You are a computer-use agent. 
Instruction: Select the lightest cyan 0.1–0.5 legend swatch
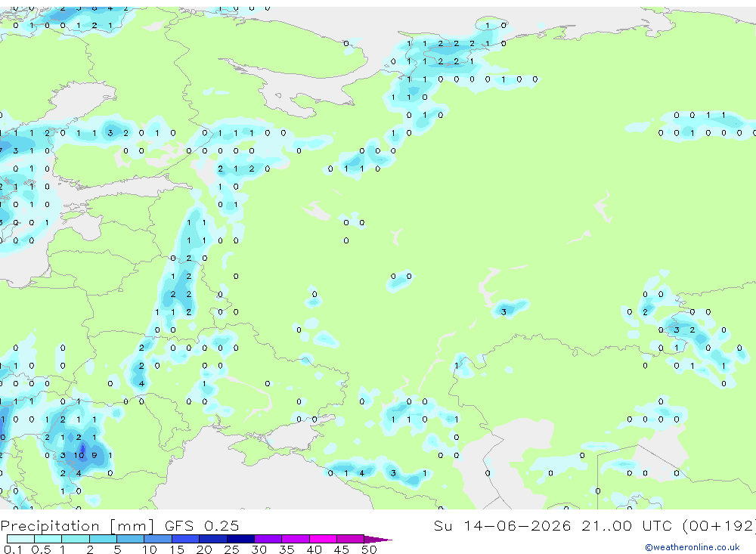(20, 539)
